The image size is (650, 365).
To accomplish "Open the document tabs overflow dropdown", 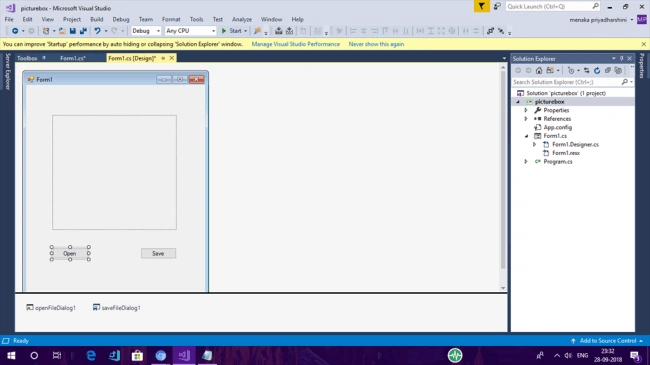I will pyautogui.click(x=504, y=58).
